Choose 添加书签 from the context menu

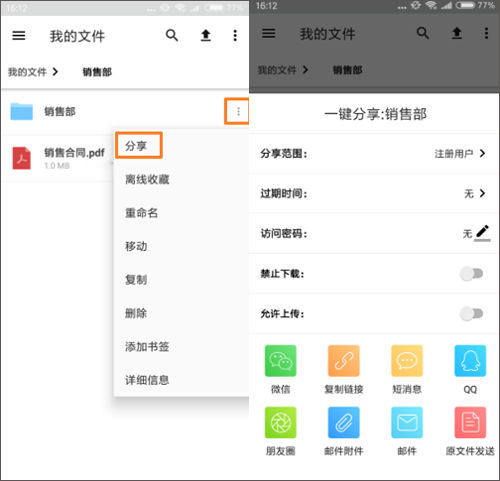pos(147,347)
